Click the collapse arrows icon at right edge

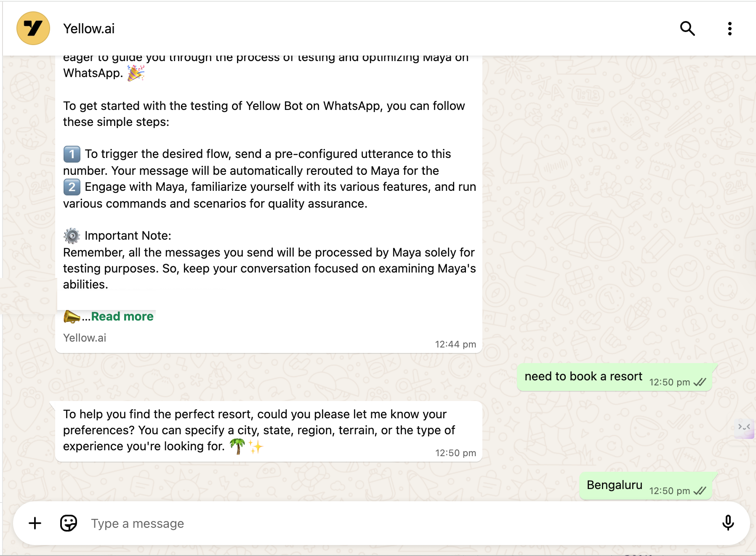(744, 427)
